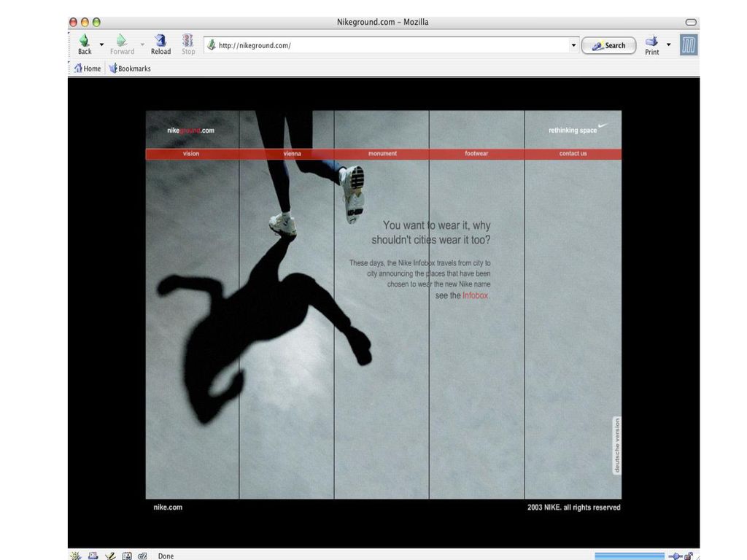Click the '2003 NIKE. all rights reserved' text
The width and height of the screenshot is (747, 560).
pos(573,507)
